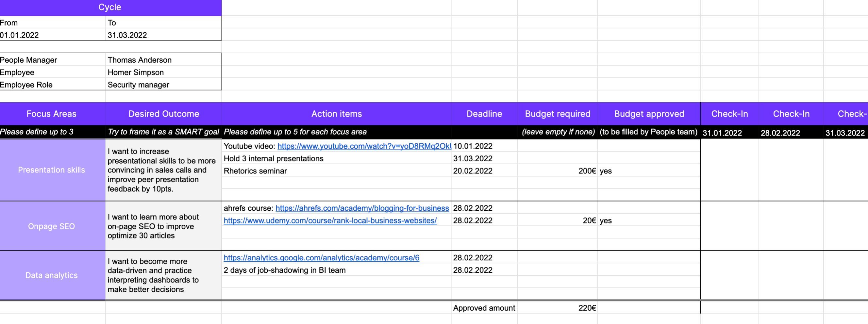Select the 220€ approved amount cell

[x=587, y=307]
